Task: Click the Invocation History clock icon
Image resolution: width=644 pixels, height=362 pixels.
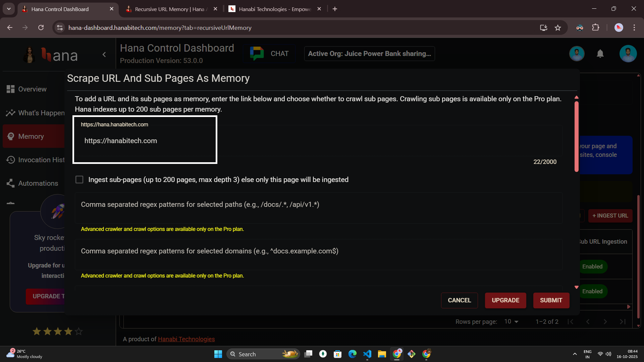Action: 10,160
